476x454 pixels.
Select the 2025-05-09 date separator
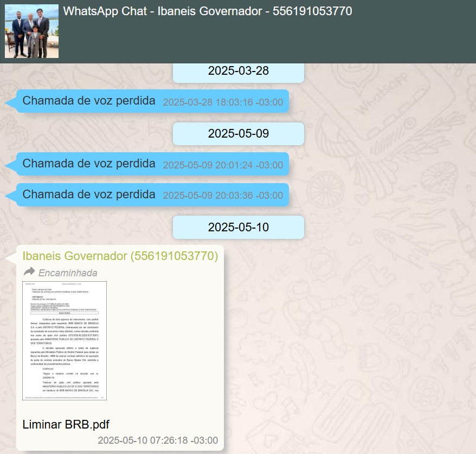tap(239, 134)
